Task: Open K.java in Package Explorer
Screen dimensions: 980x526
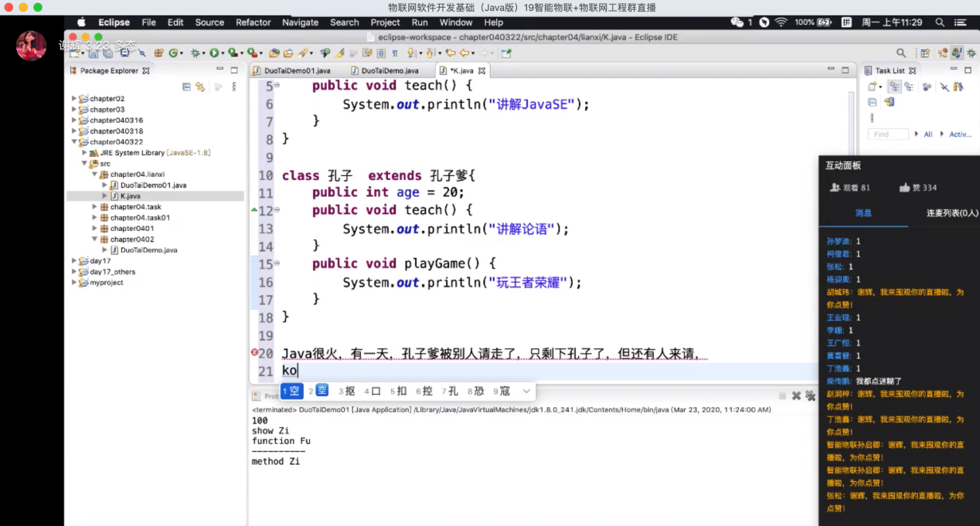Action: tap(130, 196)
